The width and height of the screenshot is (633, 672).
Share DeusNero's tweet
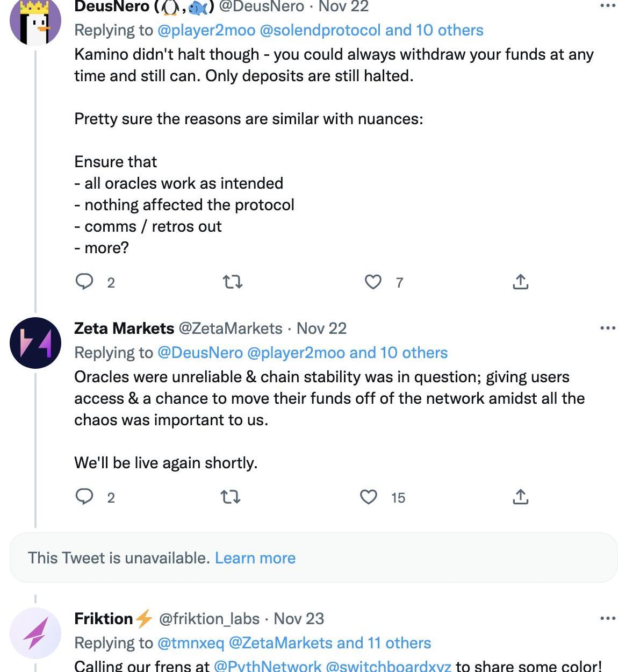tap(520, 282)
